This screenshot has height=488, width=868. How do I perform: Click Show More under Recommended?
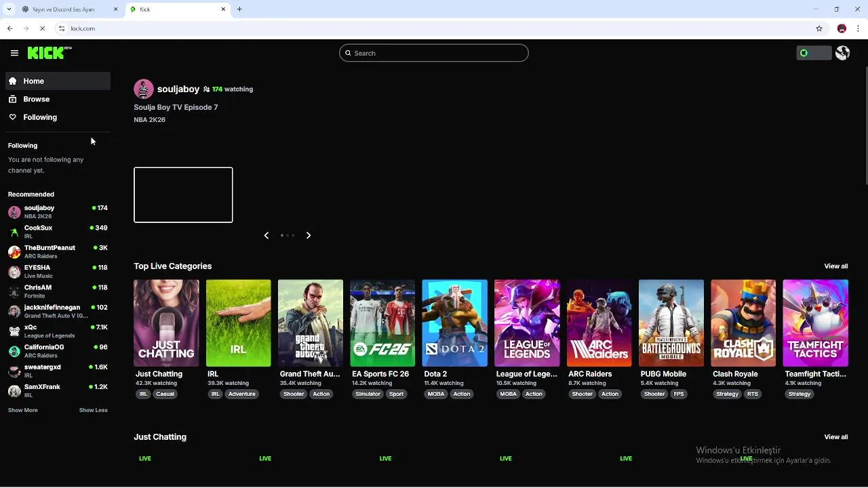(x=23, y=410)
